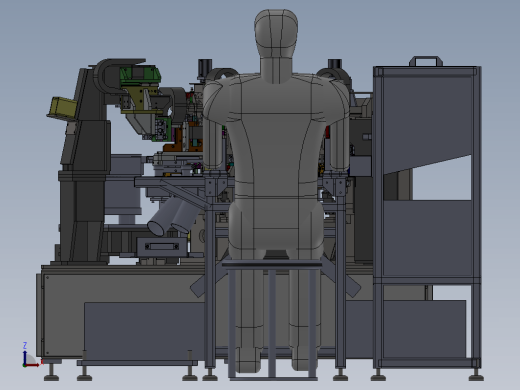
Task: Select the stool seat under the mannequin
Action: (272, 264)
